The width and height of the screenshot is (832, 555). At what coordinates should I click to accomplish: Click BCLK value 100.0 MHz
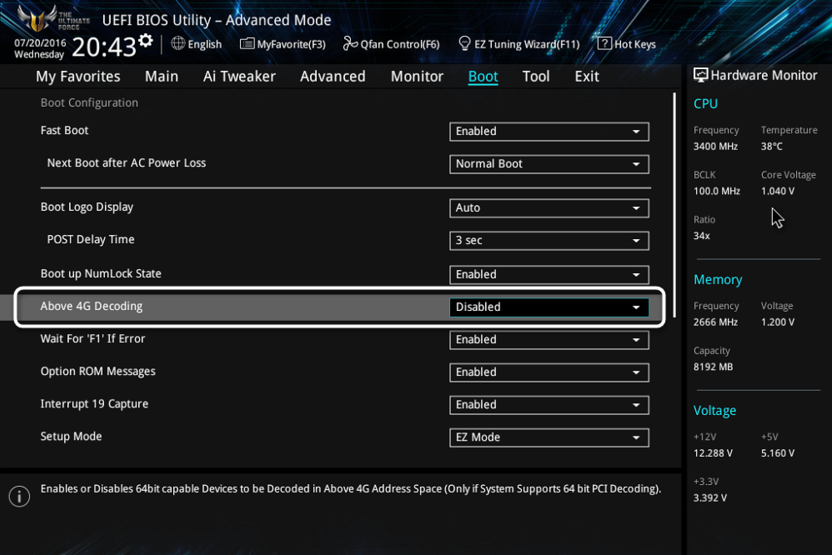[x=717, y=191]
